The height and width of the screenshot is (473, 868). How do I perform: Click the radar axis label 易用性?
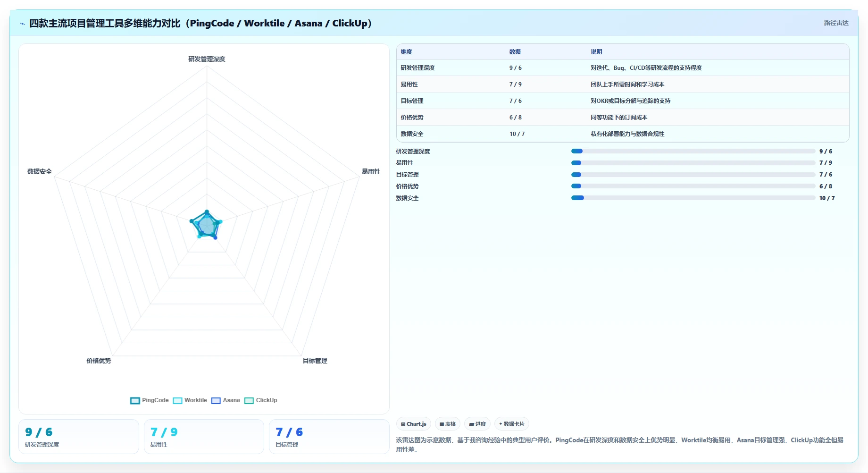pos(371,171)
